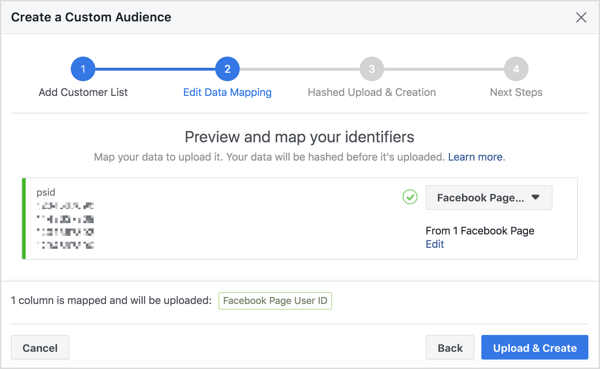Screen dimensions: 600x369
Task: Click the green mapped checkmark icon
Action: 410,197
